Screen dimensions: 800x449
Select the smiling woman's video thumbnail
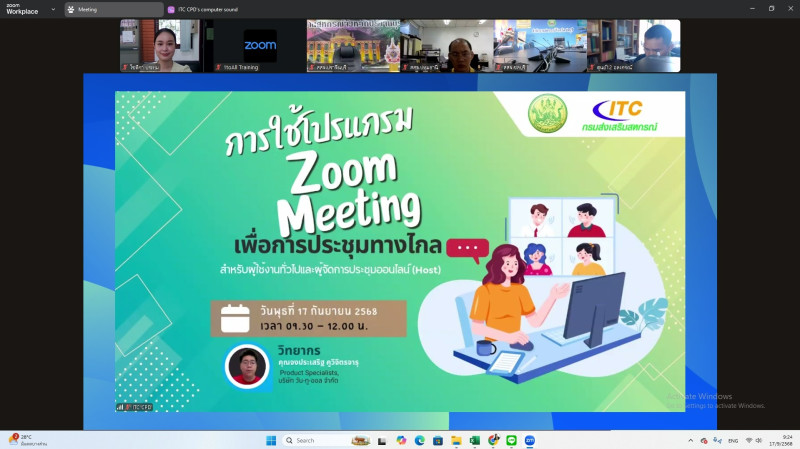point(160,45)
